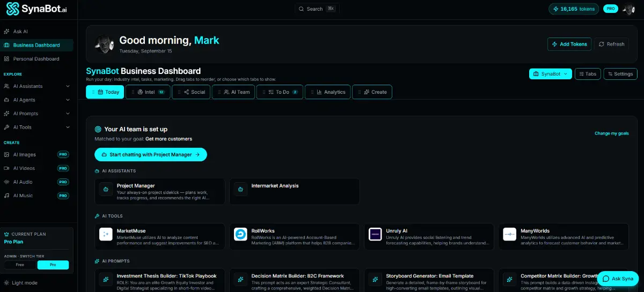Screen dimensions: 644x292
Task: Open Investment Thesis Builder: TikTok Playbook prompt
Action: [160, 280]
